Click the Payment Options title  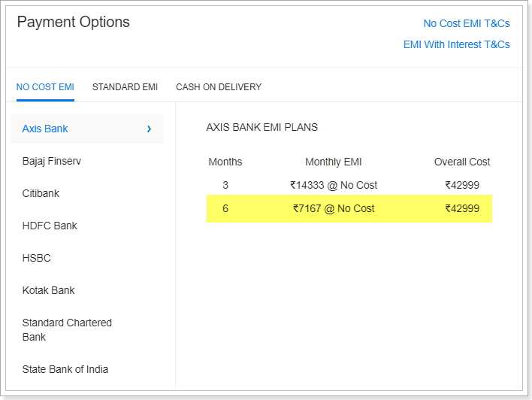click(x=74, y=23)
